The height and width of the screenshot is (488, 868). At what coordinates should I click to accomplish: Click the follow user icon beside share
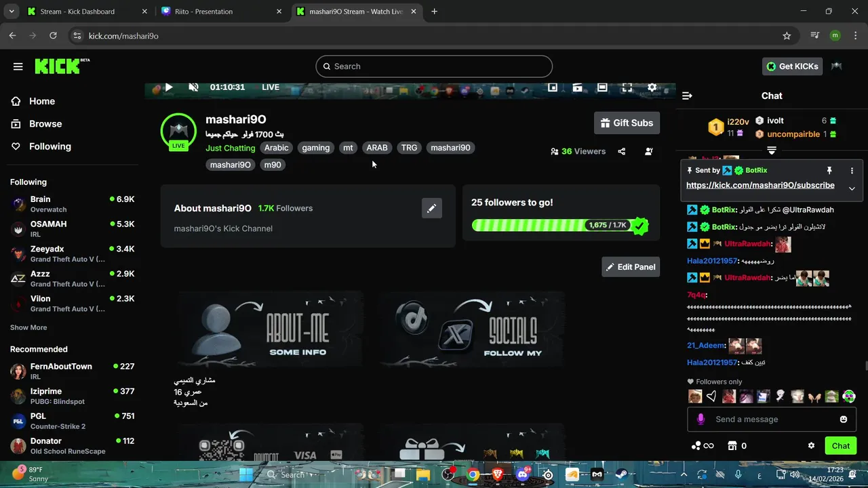click(x=649, y=152)
